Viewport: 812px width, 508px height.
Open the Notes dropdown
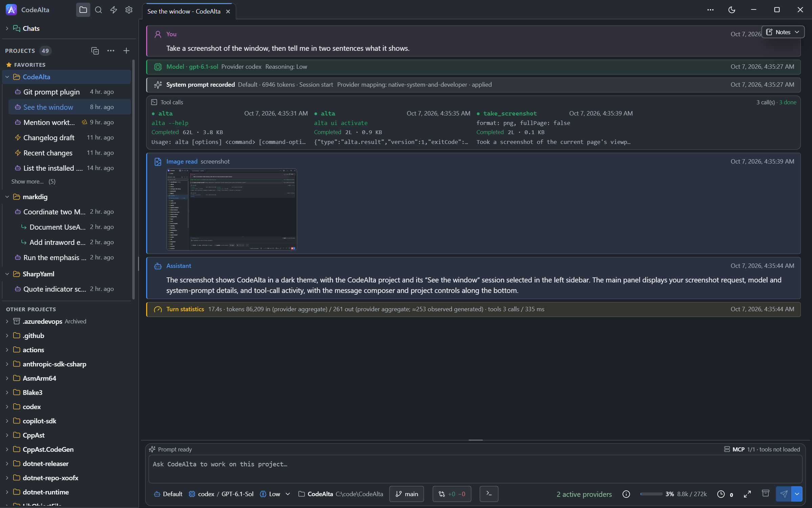click(x=783, y=32)
